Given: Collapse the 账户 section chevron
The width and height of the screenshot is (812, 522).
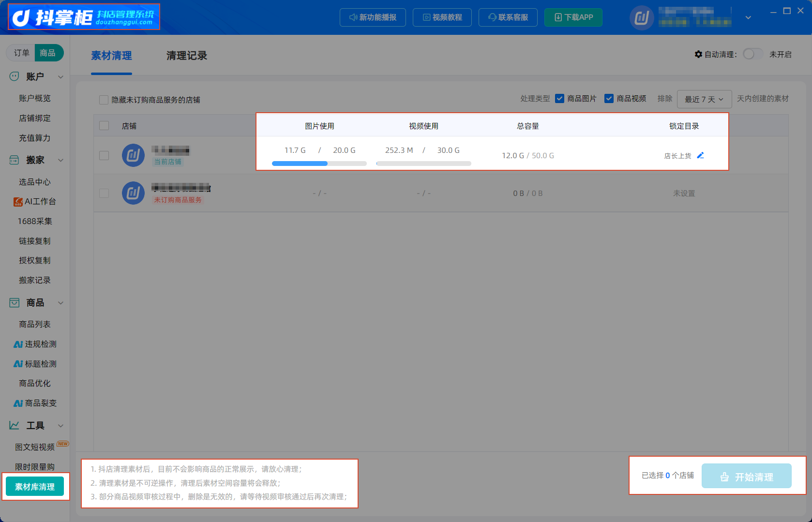Looking at the screenshot, I should (x=61, y=77).
